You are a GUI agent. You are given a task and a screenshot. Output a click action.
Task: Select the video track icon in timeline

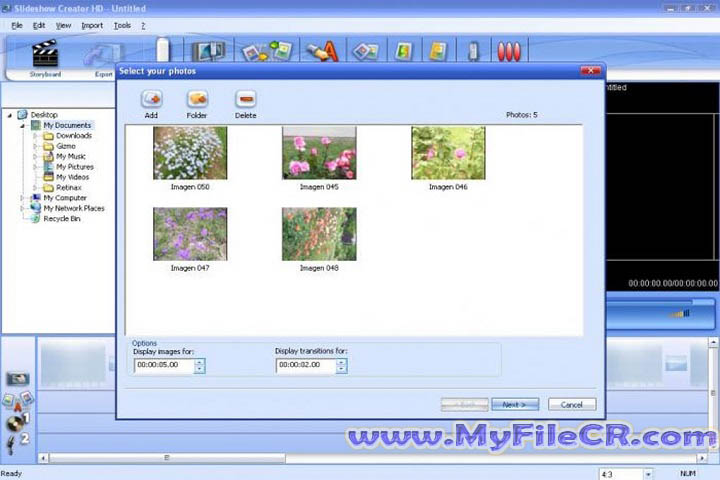point(18,378)
